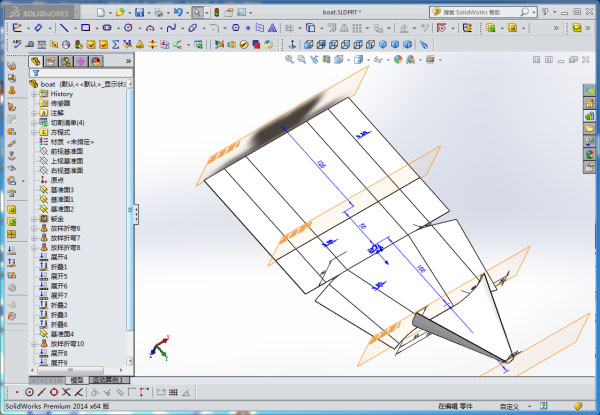Expand the History node
The height and width of the screenshot is (415, 600).
pos(34,94)
